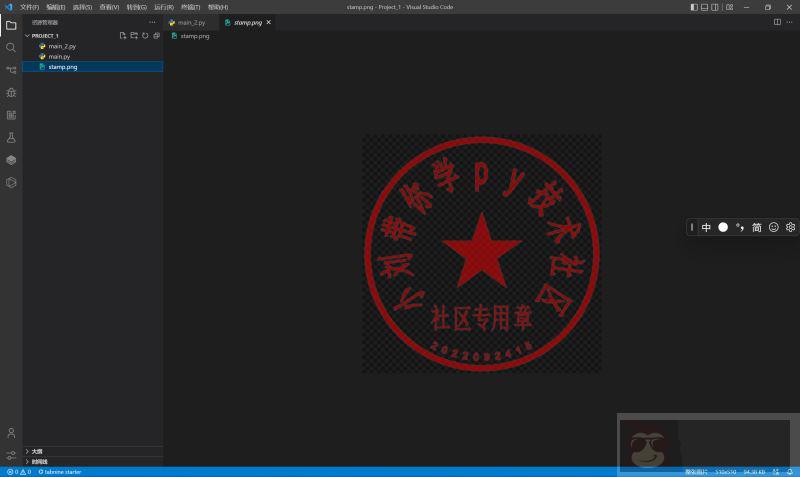This screenshot has height=477, width=800.
Task: Click the split editor right icon
Action: pos(777,22)
